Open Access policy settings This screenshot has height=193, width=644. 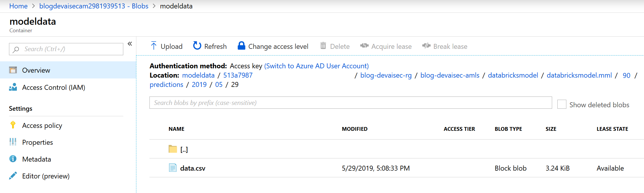tap(42, 126)
